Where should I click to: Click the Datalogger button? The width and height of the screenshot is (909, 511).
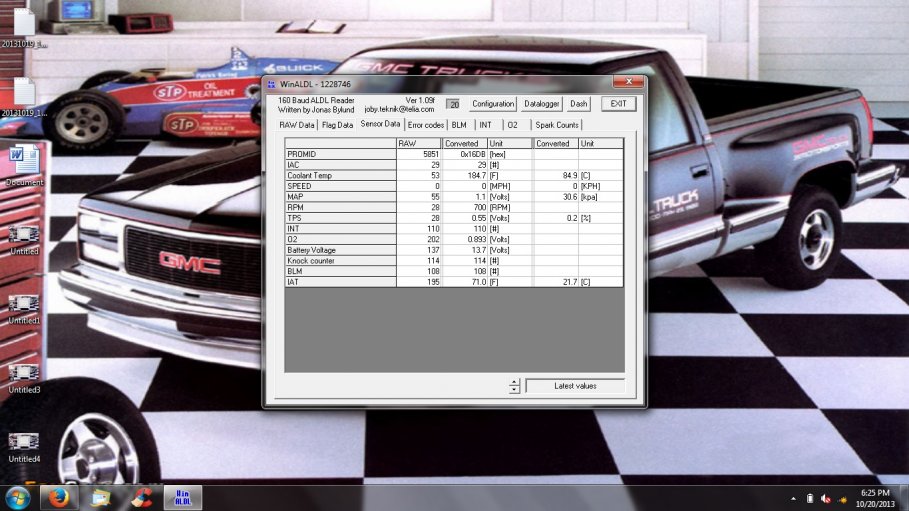click(541, 104)
